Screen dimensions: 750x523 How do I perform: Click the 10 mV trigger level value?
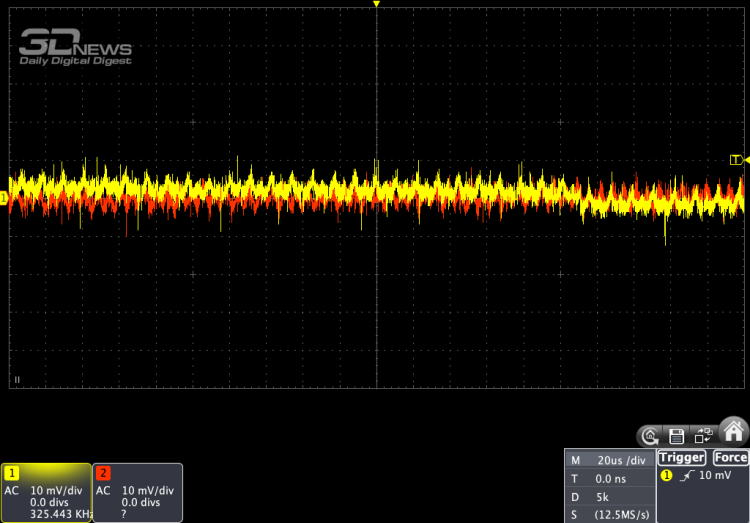[x=714, y=476]
